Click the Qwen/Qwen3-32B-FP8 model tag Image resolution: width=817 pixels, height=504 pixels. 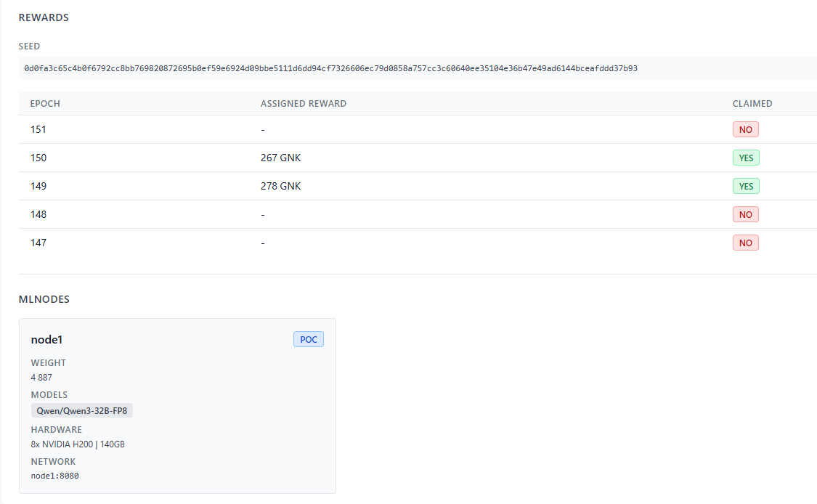pyautogui.click(x=81, y=410)
